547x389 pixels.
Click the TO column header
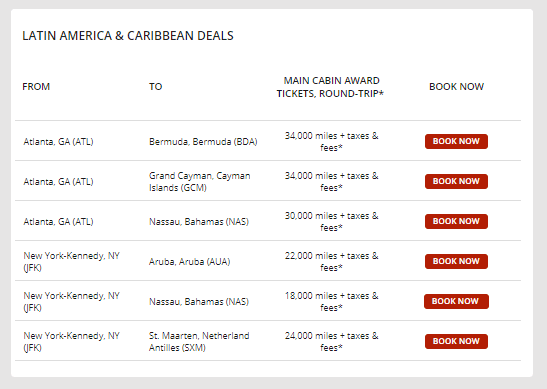(156, 87)
